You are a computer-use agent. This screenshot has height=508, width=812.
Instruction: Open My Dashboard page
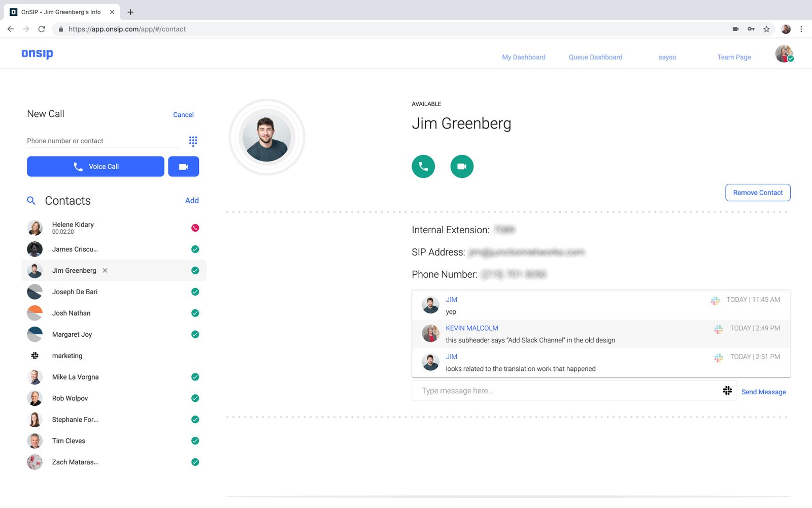pyautogui.click(x=524, y=57)
